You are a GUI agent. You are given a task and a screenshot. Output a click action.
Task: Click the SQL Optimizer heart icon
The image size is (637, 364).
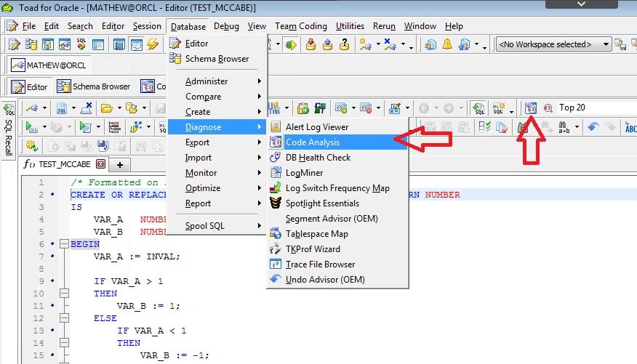pyautogui.click(x=81, y=44)
